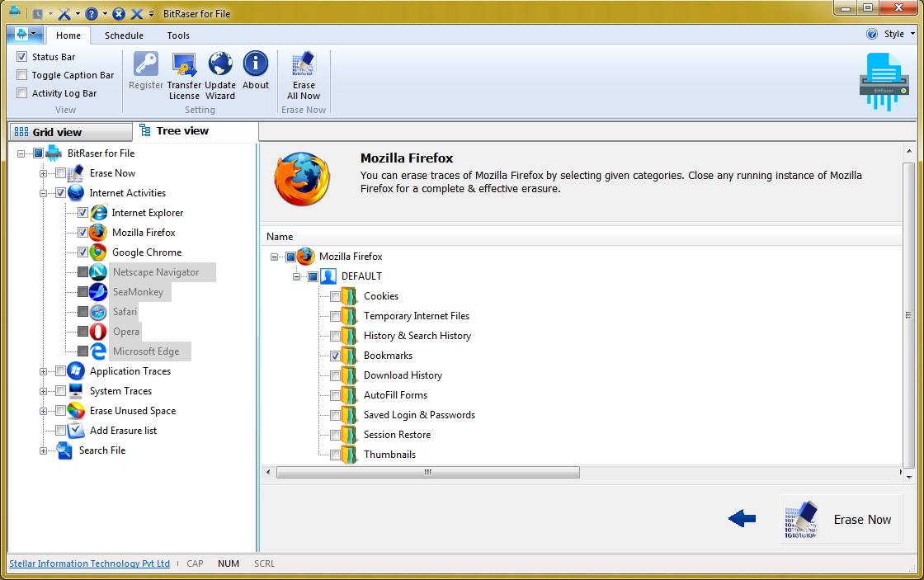Click the Microsoft Edge icon
This screenshot has height=580, width=924.
[x=98, y=351]
